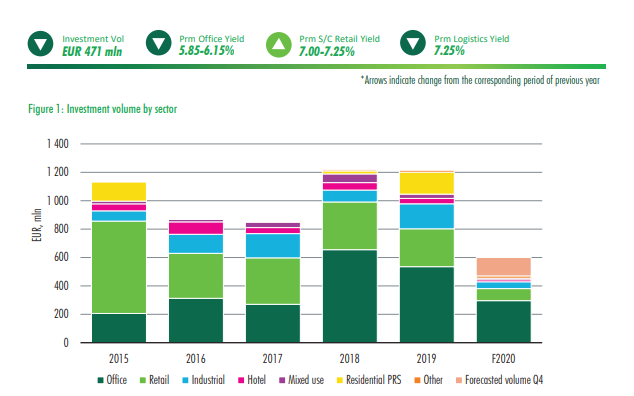Click the Prm Office Yield down-arrow icon
The image size is (634, 396).
click(158, 43)
